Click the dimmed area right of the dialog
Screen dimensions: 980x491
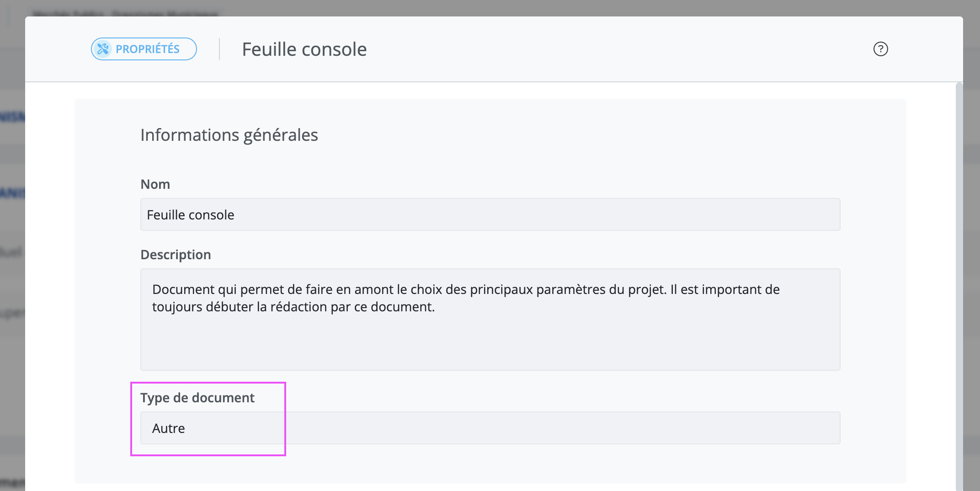tap(971, 274)
